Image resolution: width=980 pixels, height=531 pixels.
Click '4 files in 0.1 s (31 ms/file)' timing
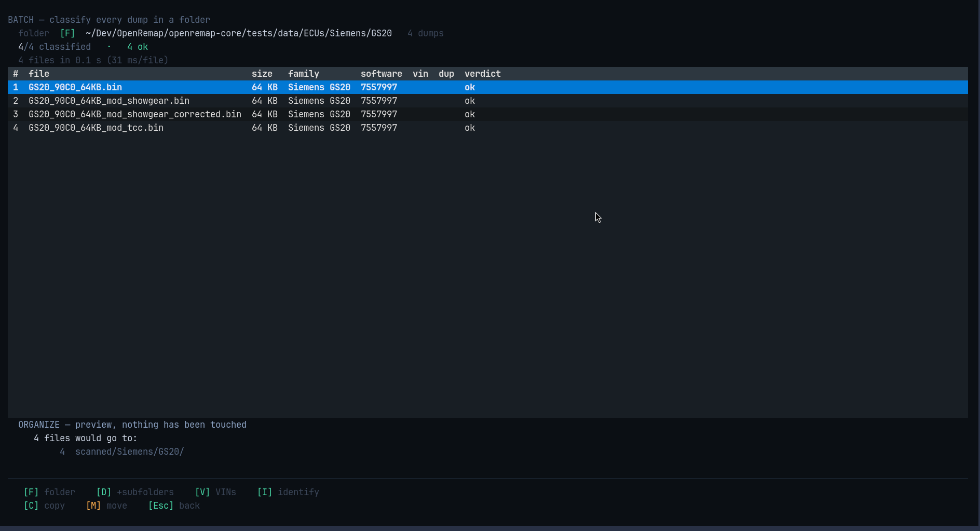[93, 60]
